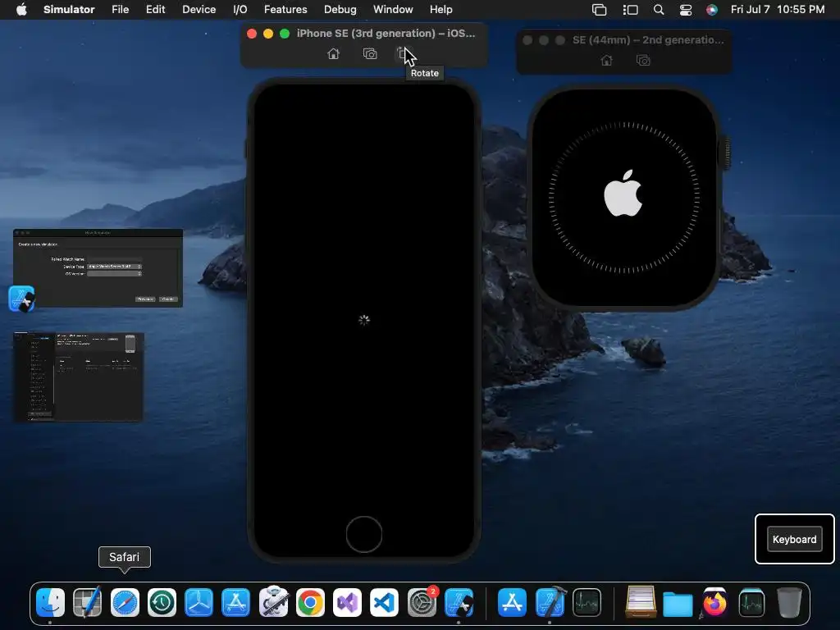Open the File menu
The image size is (840, 630).
click(120, 10)
